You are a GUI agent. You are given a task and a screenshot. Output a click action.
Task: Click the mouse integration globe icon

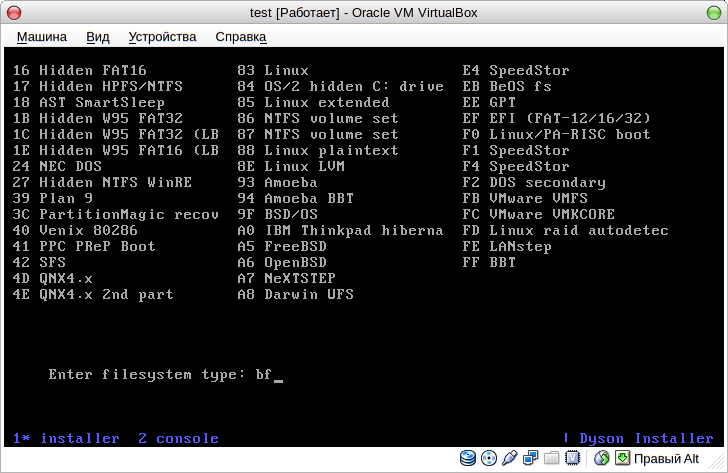tap(601, 458)
